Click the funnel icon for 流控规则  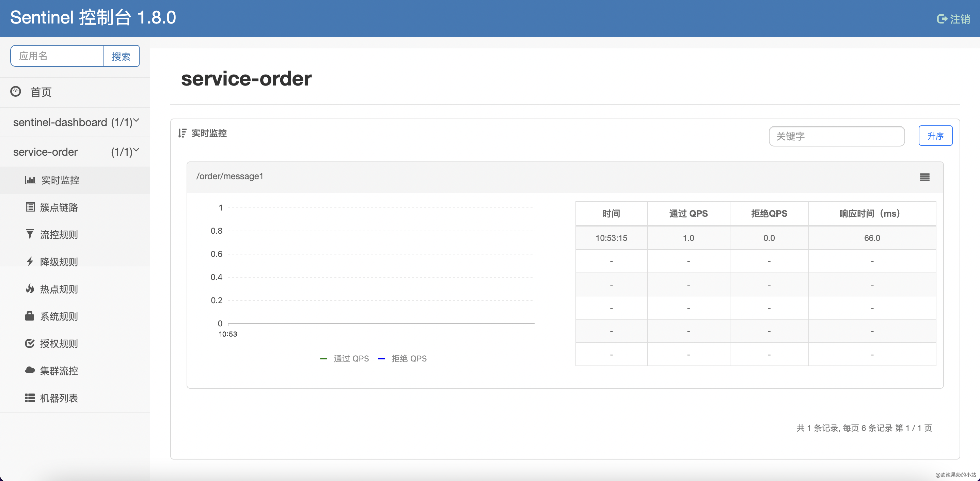(30, 234)
